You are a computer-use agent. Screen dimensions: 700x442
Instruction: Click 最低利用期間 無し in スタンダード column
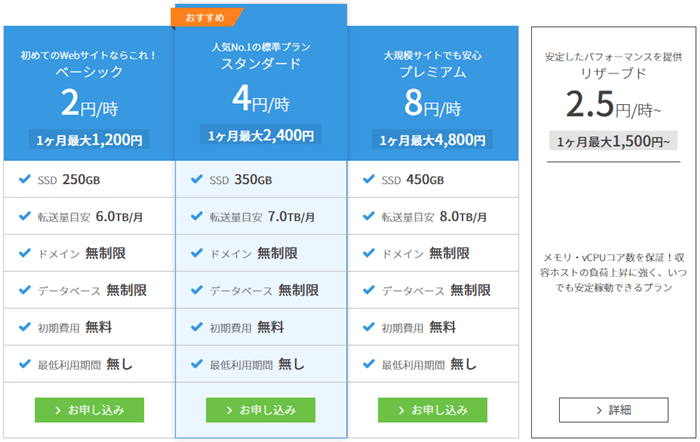pyautogui.click(x=257, y=364)
